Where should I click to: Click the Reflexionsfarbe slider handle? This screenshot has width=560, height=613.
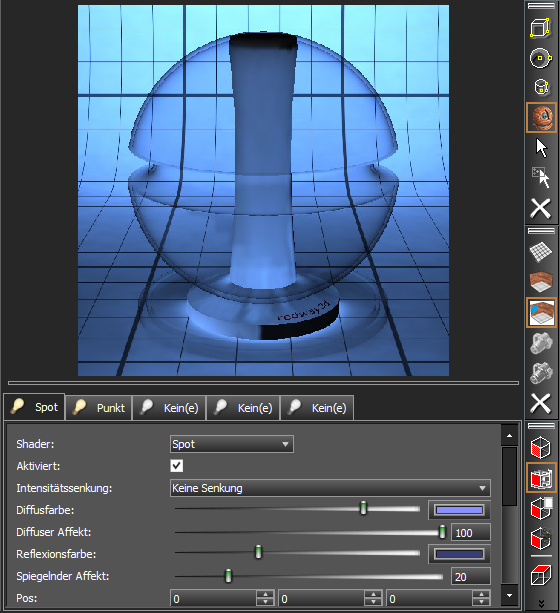tap(258, 552)
